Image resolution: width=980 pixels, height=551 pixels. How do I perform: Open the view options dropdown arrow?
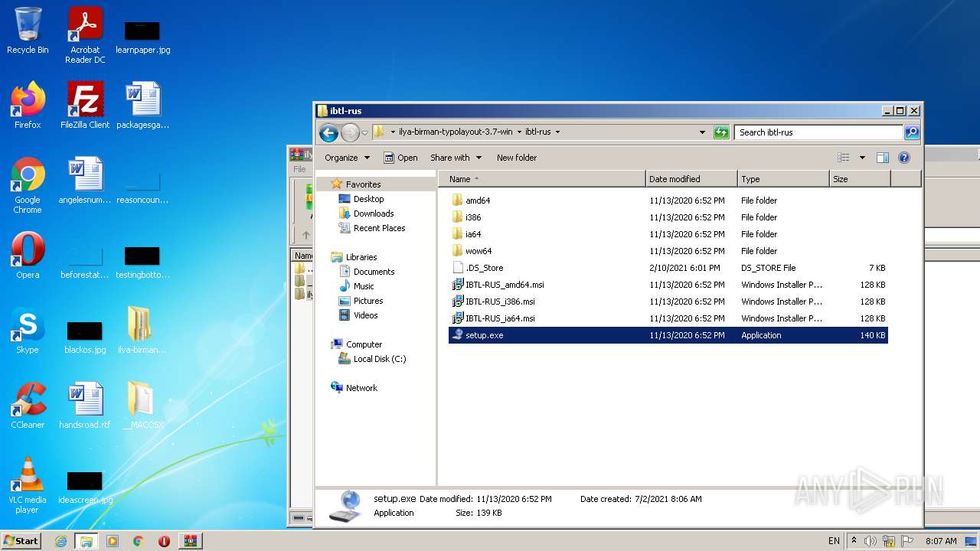(862, 158)
